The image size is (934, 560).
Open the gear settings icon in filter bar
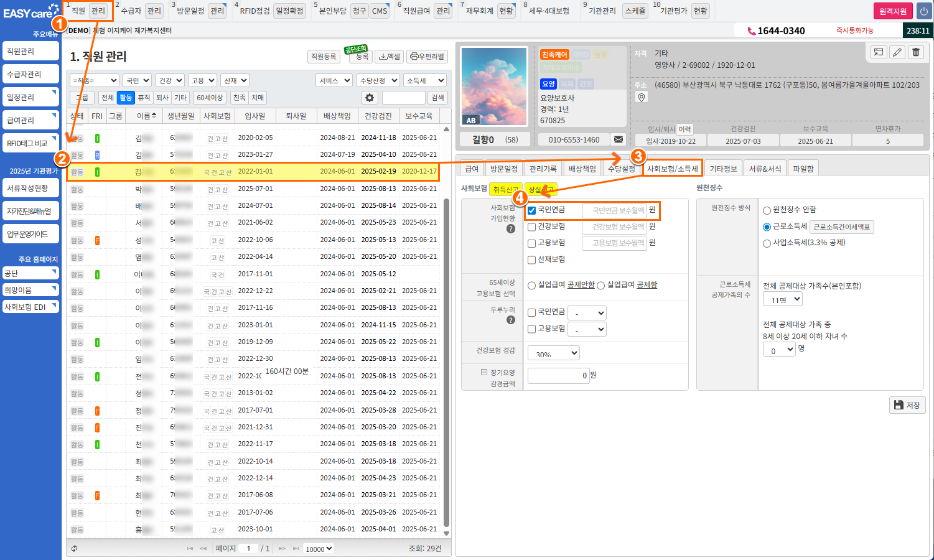tap(370, 98)
